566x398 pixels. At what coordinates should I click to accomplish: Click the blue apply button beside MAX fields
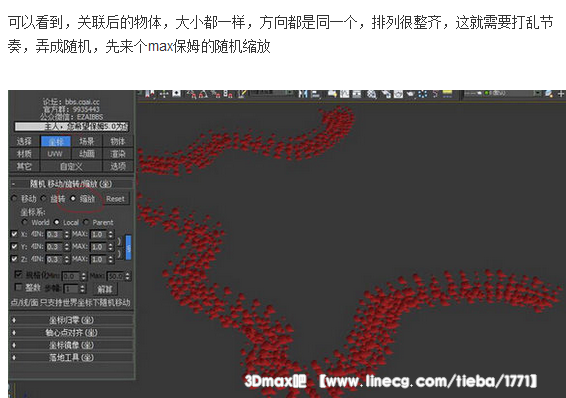point(128,247)
